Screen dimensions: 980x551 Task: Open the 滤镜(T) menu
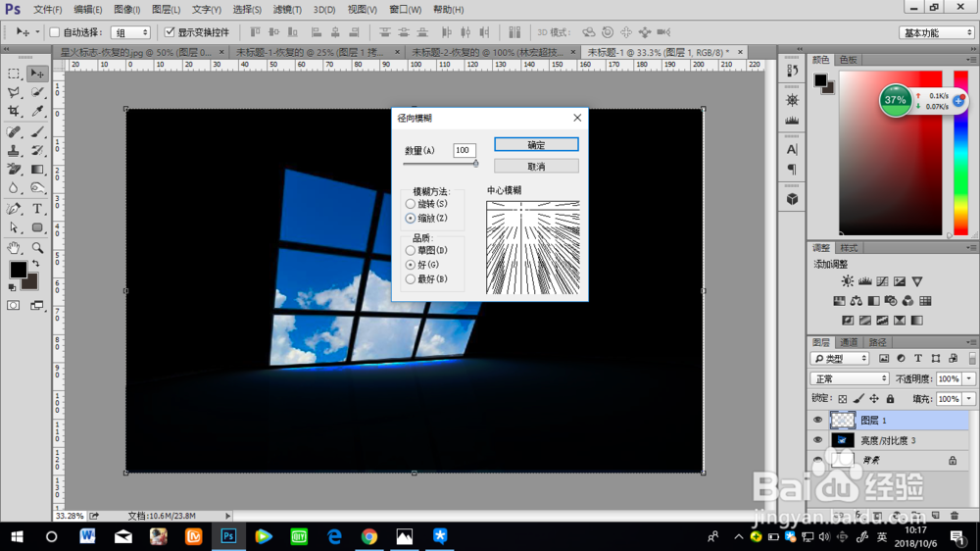click(x=287, y=10)
